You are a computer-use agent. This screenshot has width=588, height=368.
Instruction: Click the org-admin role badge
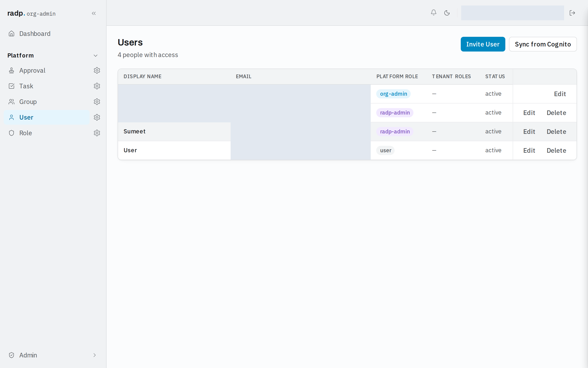pos(393,94)
